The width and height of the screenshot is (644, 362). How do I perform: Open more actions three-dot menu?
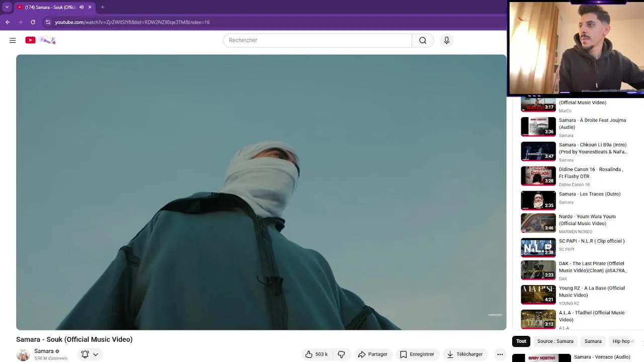500,354
